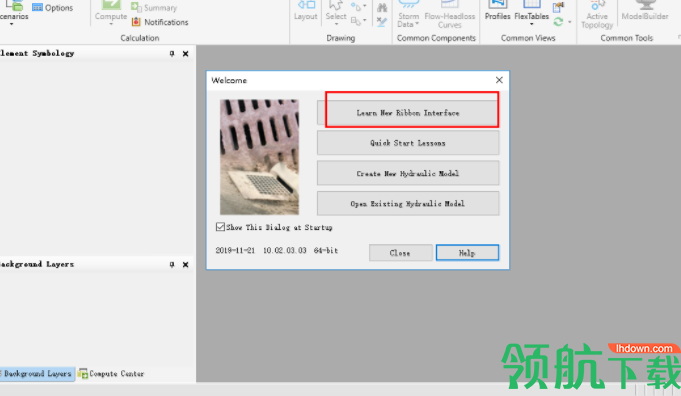Expand the FlexTables dropdown arrow

532,24
